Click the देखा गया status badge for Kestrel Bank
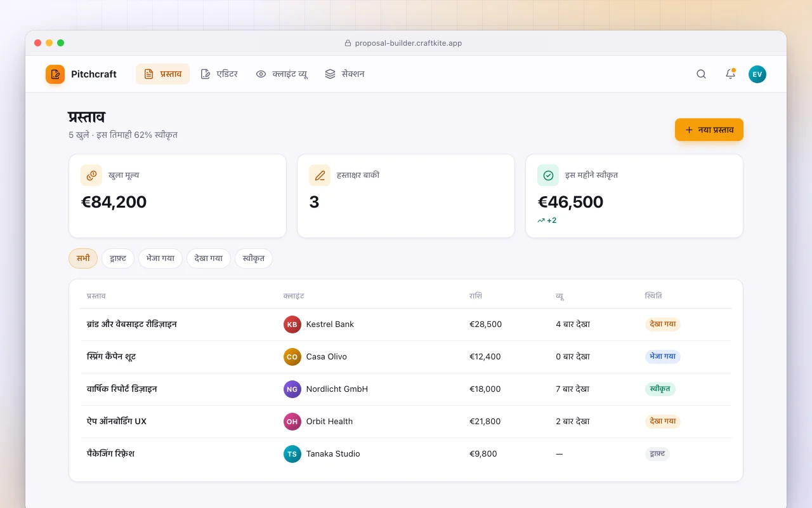 point(662,324)
